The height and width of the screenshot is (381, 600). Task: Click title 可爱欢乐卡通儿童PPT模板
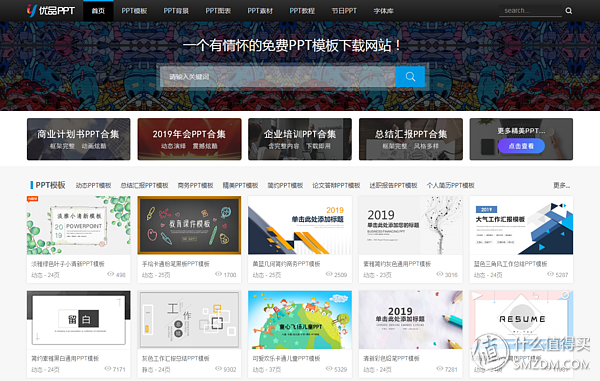pyautogui.click(x=286, y=358)
